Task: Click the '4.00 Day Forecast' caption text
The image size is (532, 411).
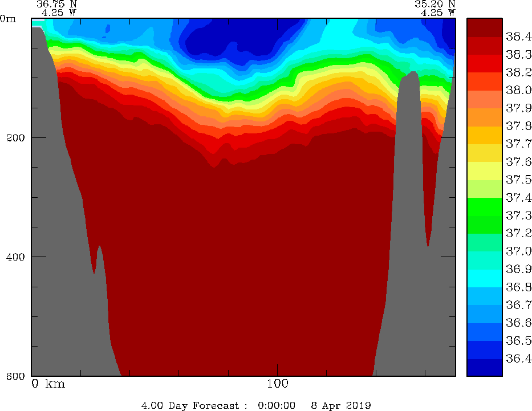Action: pos(190,405)
